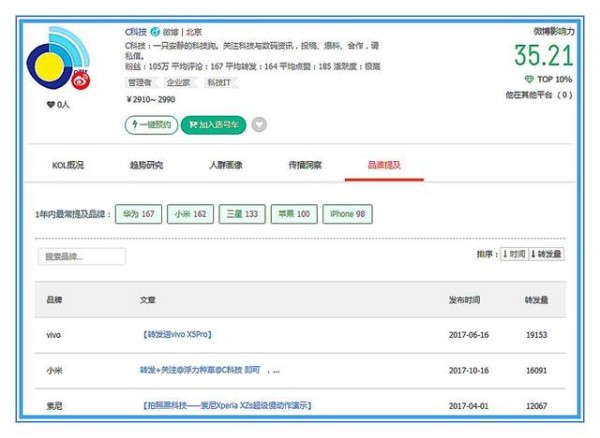
Task: Select the 品牌提及 tab
Action: pos(384,165)
